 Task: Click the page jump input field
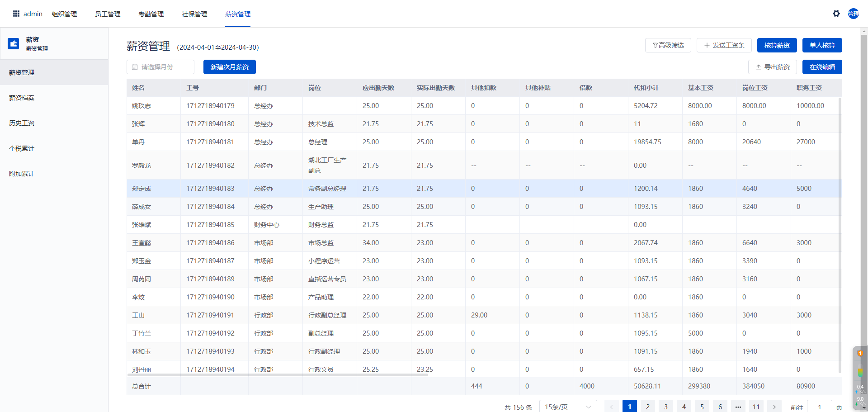tap(819, 407)
